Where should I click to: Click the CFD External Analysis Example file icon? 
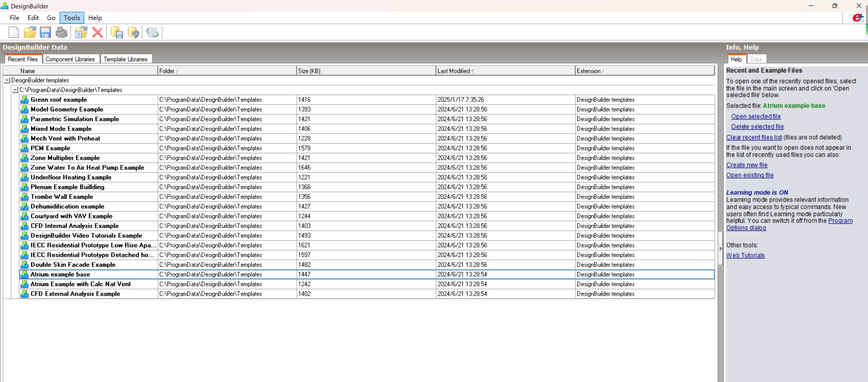tap(24, 294)
